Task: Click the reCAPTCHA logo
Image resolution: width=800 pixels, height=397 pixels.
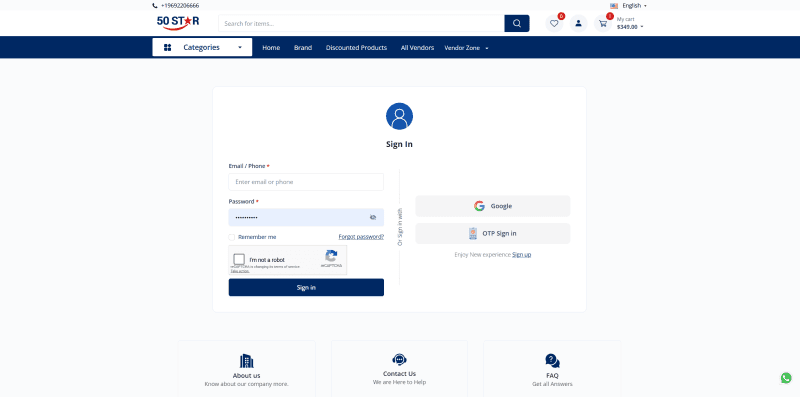Action: [331, 256]
